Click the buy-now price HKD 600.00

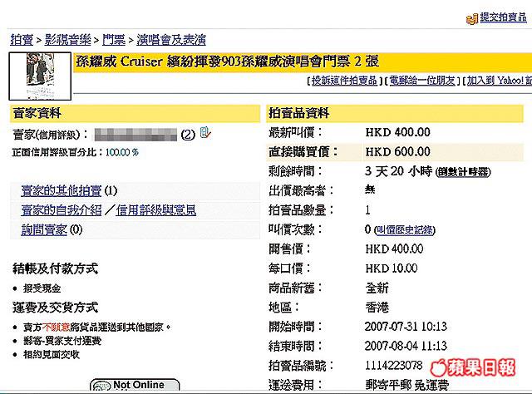(397, 151)
